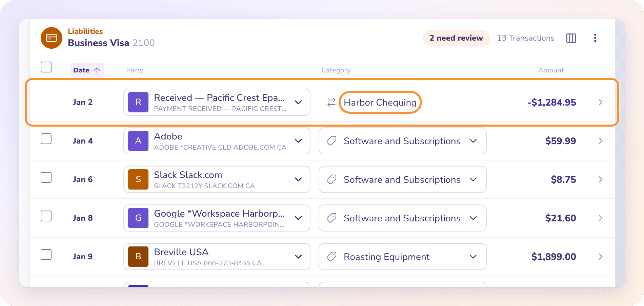
Task: Click the tag icon in Adobe's category
Action: coord(331,141)
